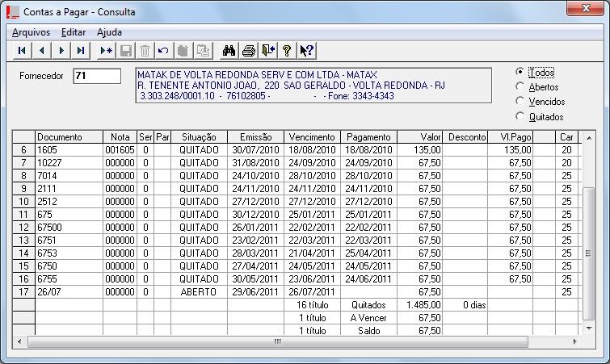610x364 pixels.
Task: Click the grayed paste clipboard icon
Action: coord(203,51)
